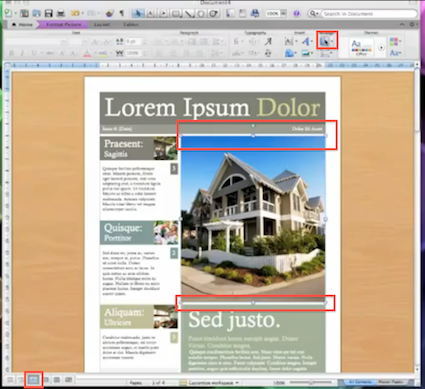Open the theme colors dropdown
The width and height of the screenshot is (425, 389).
pyautogui.click(x=395, y=41)
